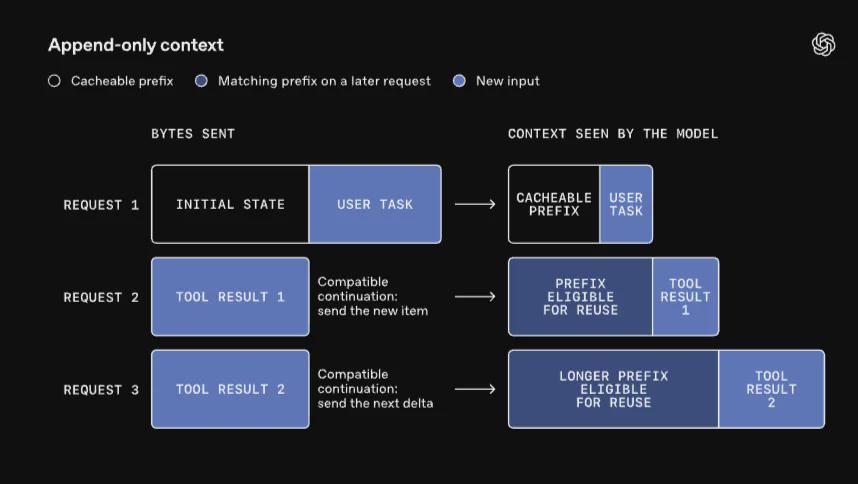Click the Bytes Sent column header
The width and height of the screenshot is (858, 484).
pos(193,133)
